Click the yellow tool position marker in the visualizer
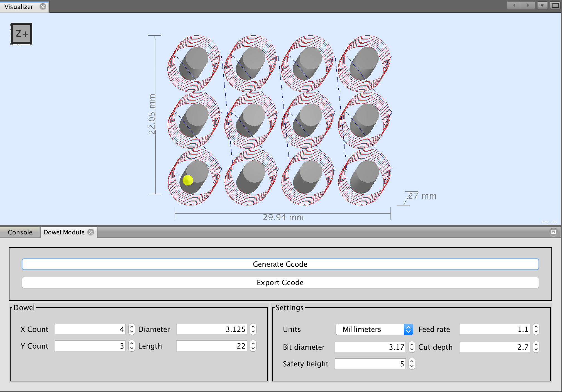 tap(188, 181)
